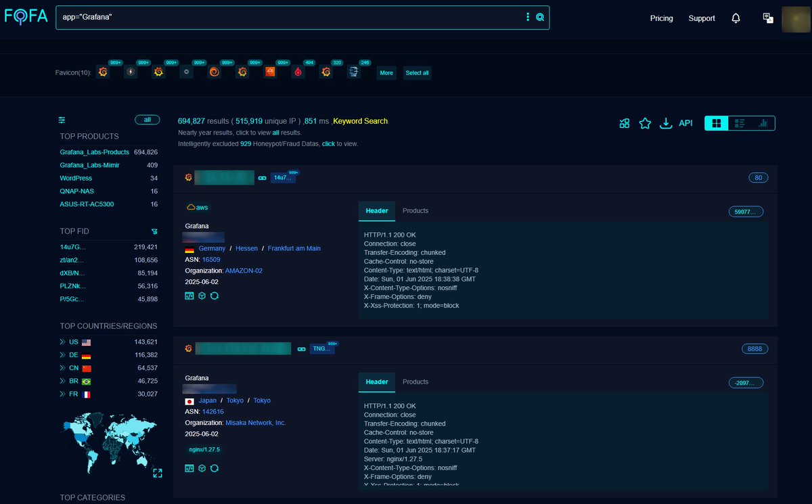Click the 14u7… FID tag on first result
Viewport: 812px width, 504px height.
282,178
